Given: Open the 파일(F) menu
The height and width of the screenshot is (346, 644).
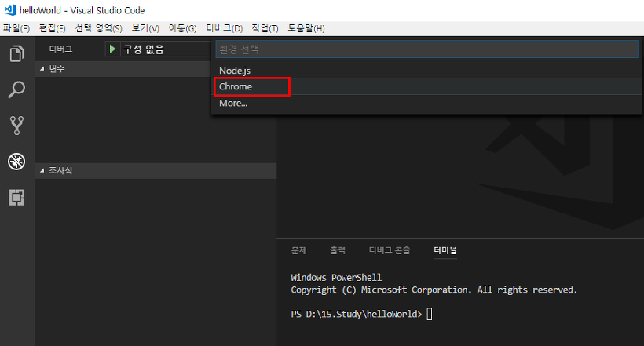Looking at the screenshot, I should click(x=16, y=28).
